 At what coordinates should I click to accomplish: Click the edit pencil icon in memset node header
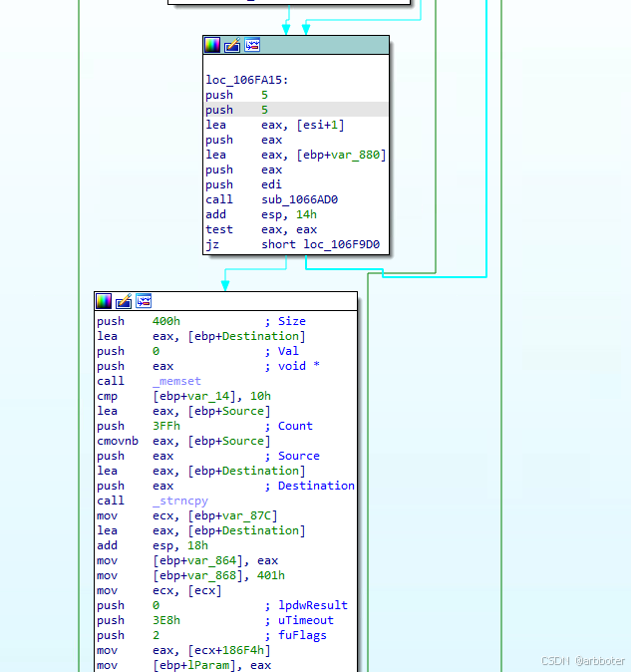point(124,301)
